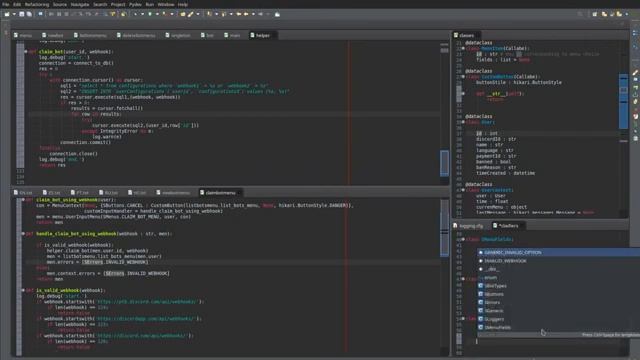This screenshot has height=360, width=640.
Task: Choose __doc__ in autocomplete list
Action: pos(558,269)
